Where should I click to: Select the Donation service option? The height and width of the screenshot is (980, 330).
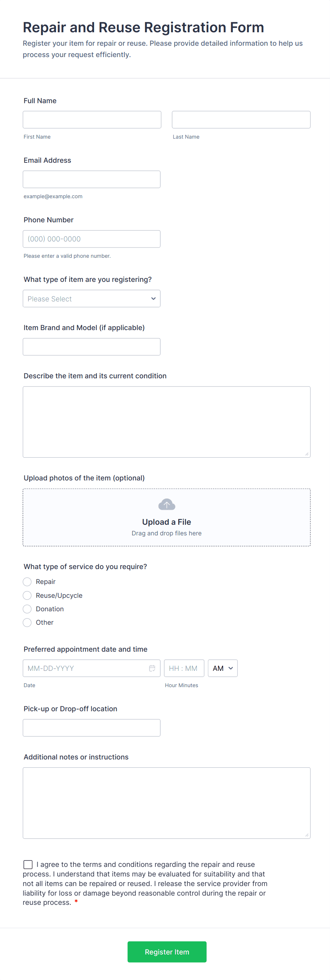point(27,609)
